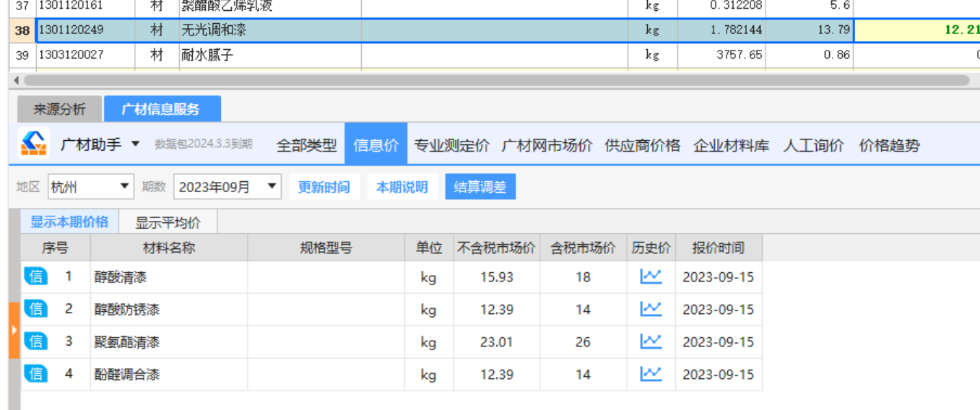The image size is (980, 410).
Task: Open the 地区 dropdown showing 杭州
Action: tap(91, 187)
